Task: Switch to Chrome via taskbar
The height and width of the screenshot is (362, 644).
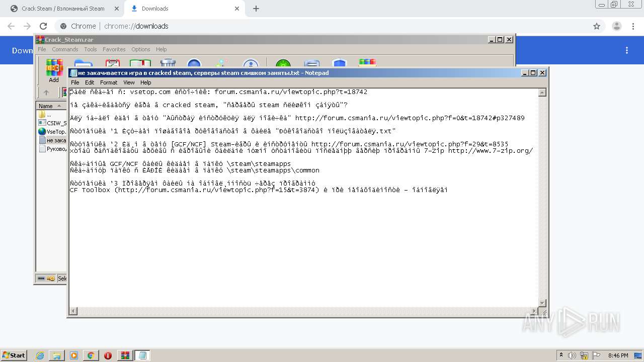Action: pyautogui.click(x=91, y=355)
